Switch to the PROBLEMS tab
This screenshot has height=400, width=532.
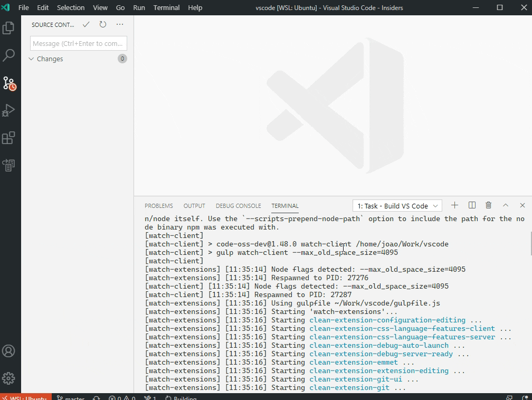click(x=158, y=206)
